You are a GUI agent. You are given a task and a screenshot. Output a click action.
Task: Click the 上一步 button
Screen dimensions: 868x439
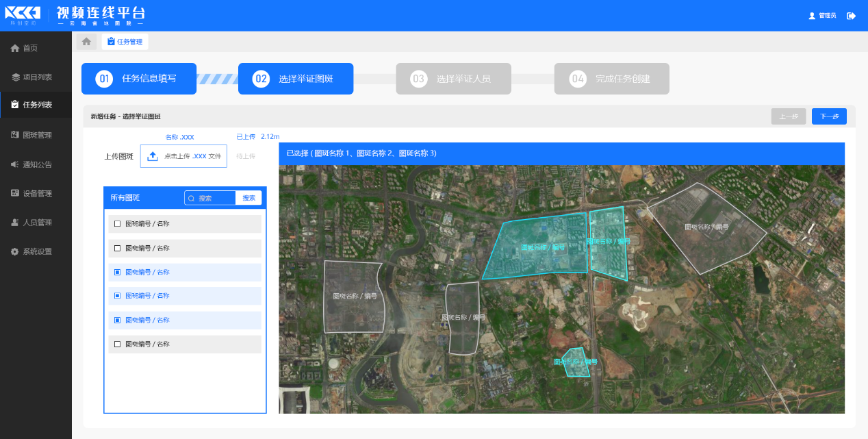point(788,116)
